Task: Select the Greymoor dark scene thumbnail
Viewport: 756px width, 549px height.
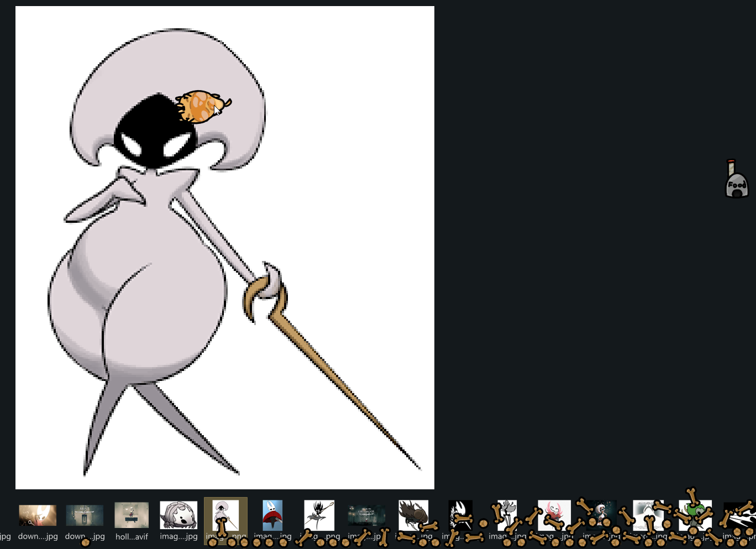Action: [366, 515]
